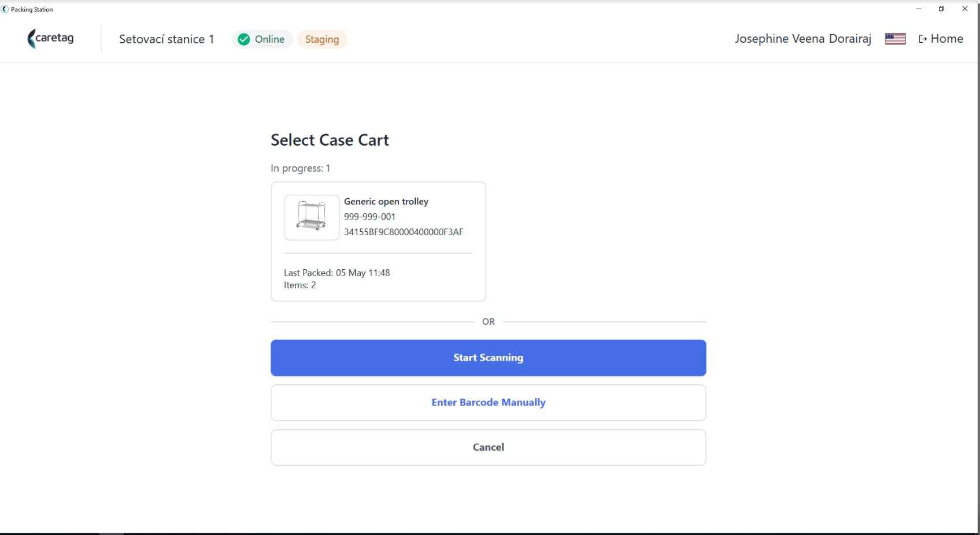Restore down the Packing Station window
Image resolution: width=980 pixels, height=535 pixels.
click(x=941, y=9)
